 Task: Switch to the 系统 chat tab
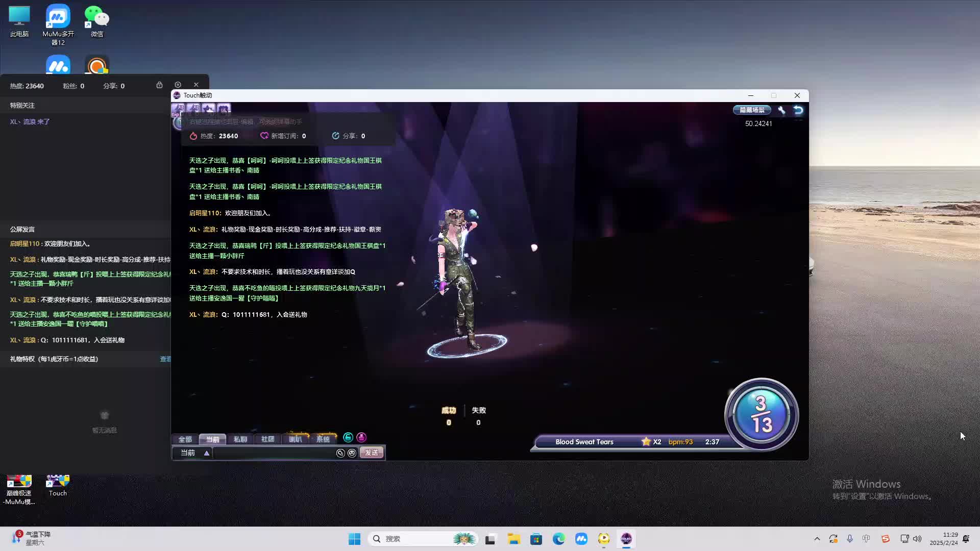coord(323,439)
